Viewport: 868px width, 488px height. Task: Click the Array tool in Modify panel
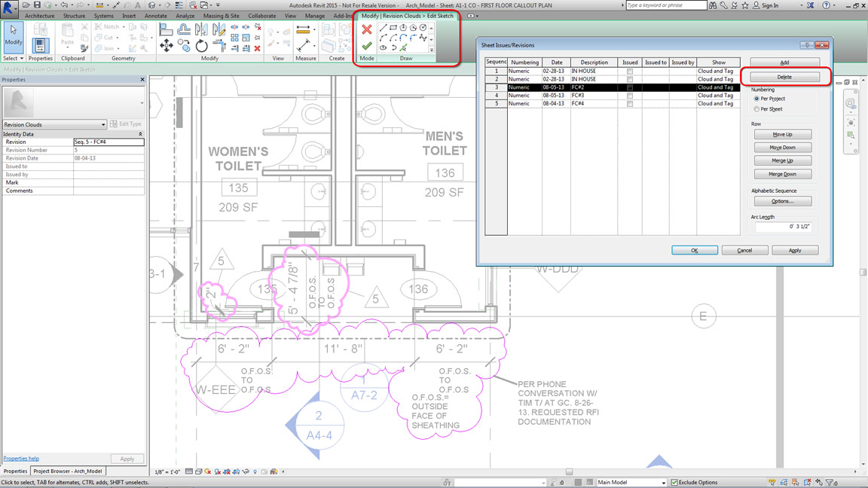[235, 38]
